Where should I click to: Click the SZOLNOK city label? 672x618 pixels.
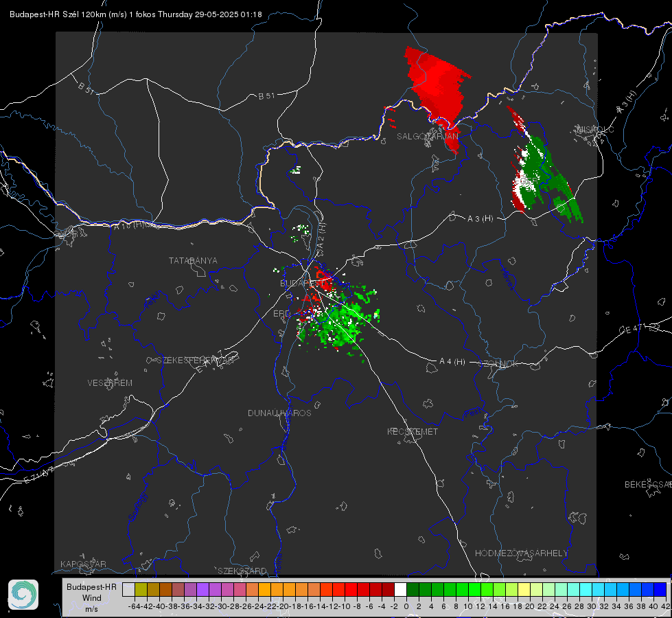(x=498, y=363)
